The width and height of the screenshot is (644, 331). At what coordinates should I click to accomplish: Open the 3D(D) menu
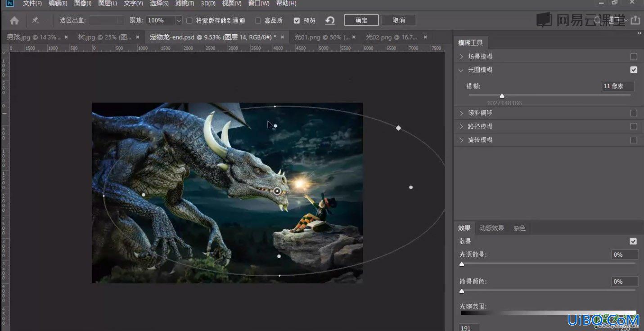208,4
